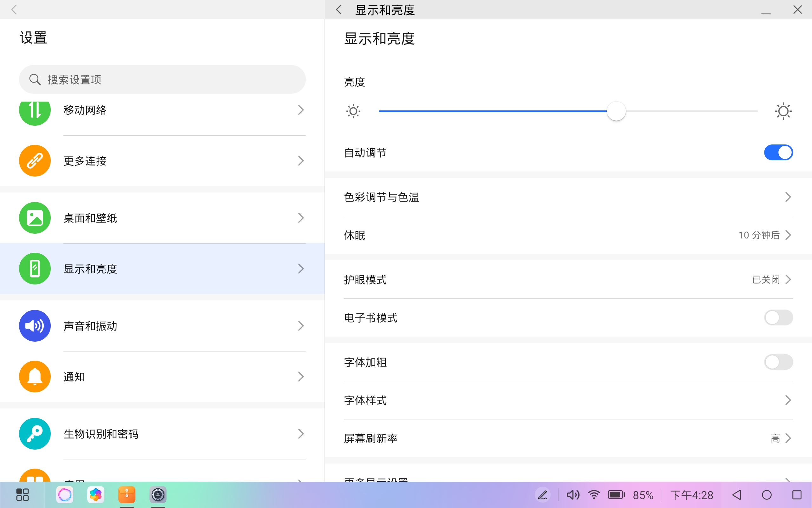The width and height of the screenshot is (812, 508).
Task: Open 字体样式 font style settings
Action: (x=568, y=400)
